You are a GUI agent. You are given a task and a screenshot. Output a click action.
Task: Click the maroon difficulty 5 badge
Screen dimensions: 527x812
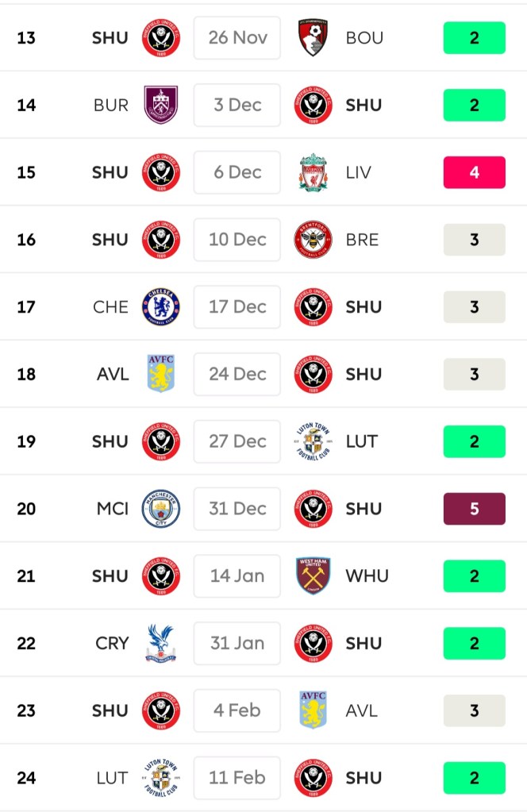(x=474, y=509)
